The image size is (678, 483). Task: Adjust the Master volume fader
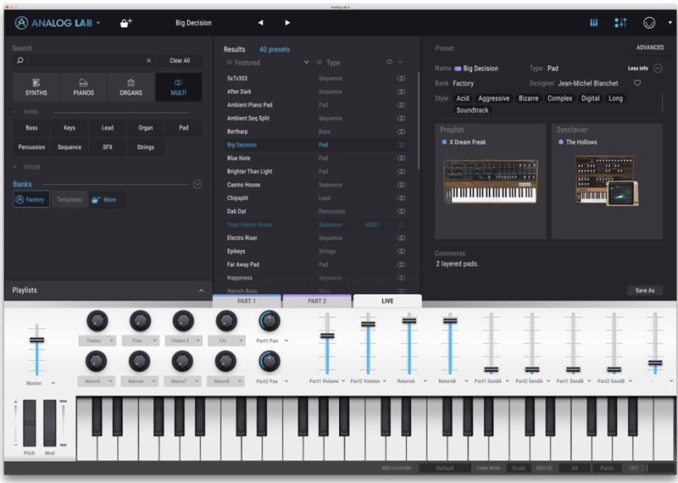pyautogui.click(x=37, y=340)
